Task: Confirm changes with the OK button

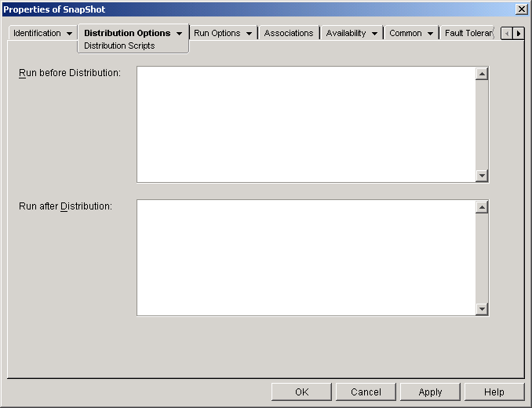Action: pos(301,392)
